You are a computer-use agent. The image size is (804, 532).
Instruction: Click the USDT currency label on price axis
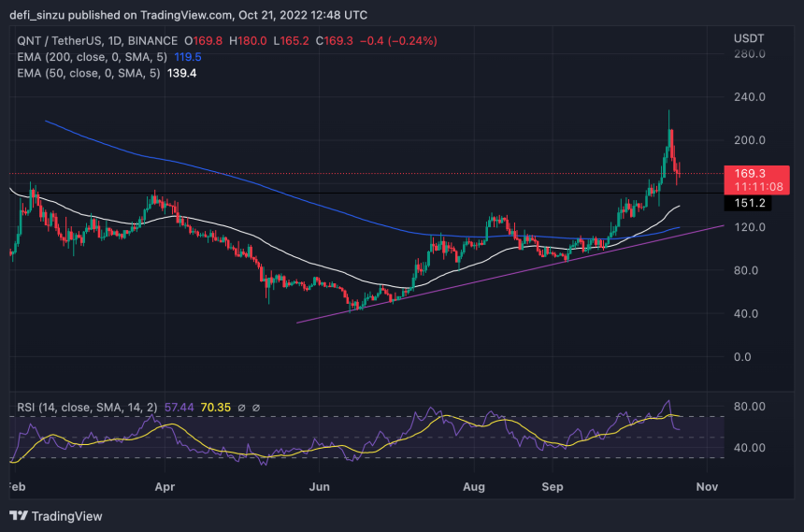pyautogui.click(x=751, y=36)
